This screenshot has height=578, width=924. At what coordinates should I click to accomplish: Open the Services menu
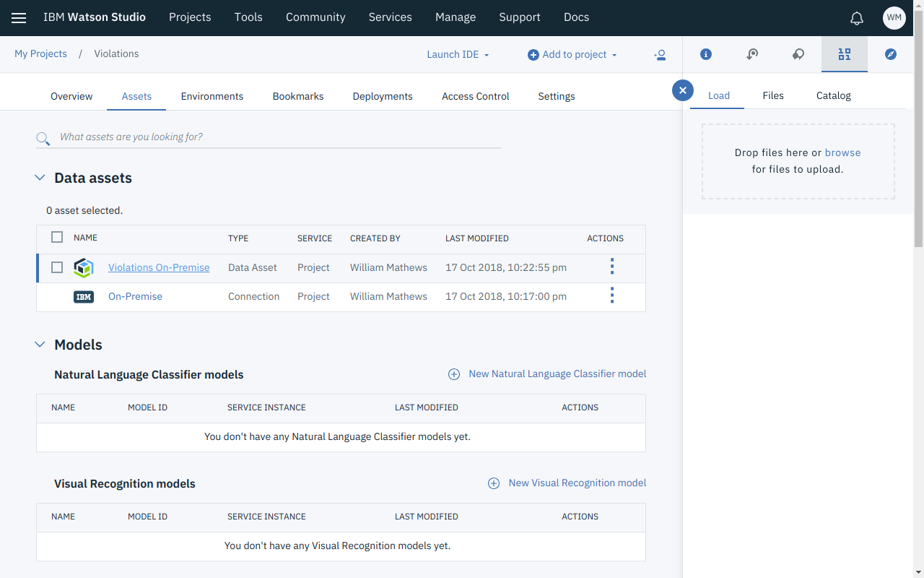390,17
